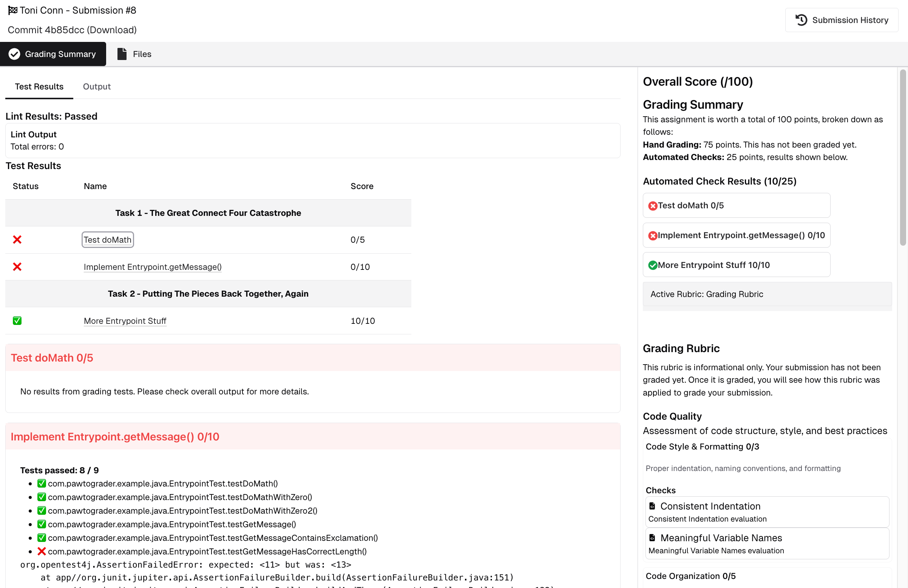Click the document icon on the Files tab
The image size is (908, 588).
121,54
